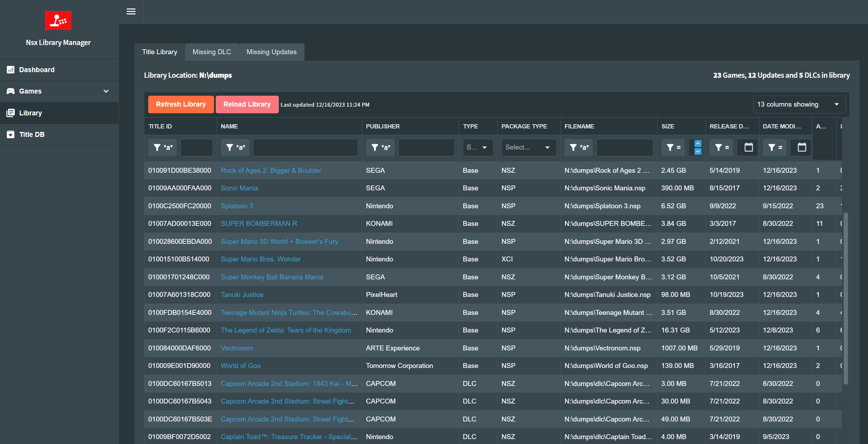The height and width of the screenshot is (444, 868).
Task: Decrease Size filter value with down arrow
Action: [x=698, y=151]
